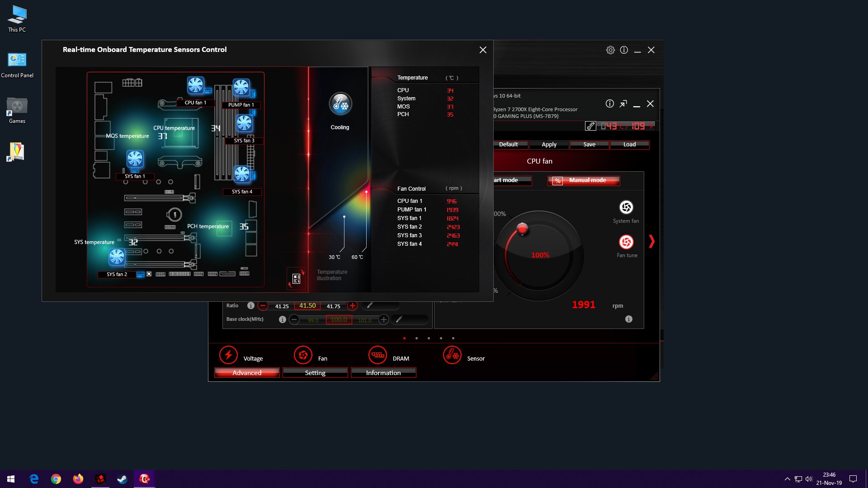
Task: Click the CPU fan 1 rpm row
Action: (428, 201)
